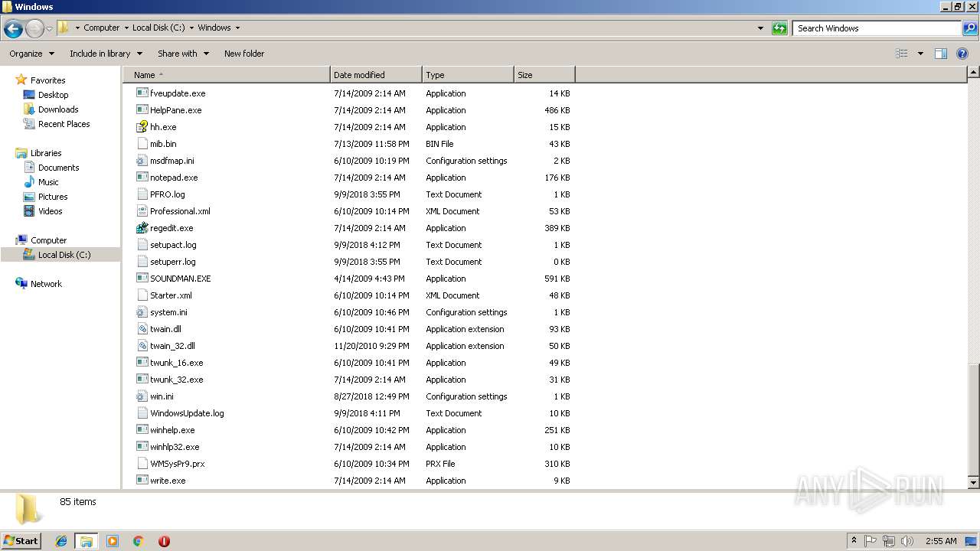The width and height of the screenshot is (980, 551).
Task: Select the hh.exe help file icon
Action: [142, 127]
